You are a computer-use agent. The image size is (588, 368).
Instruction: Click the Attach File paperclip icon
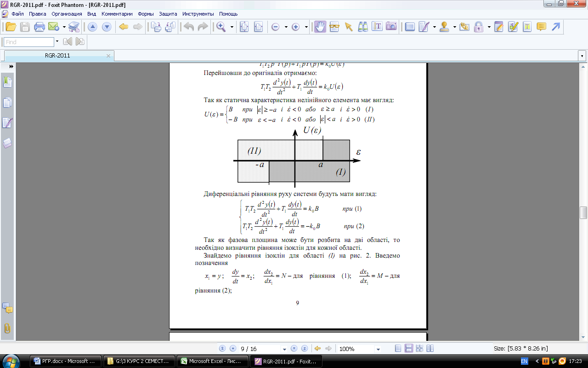point(464,27)
